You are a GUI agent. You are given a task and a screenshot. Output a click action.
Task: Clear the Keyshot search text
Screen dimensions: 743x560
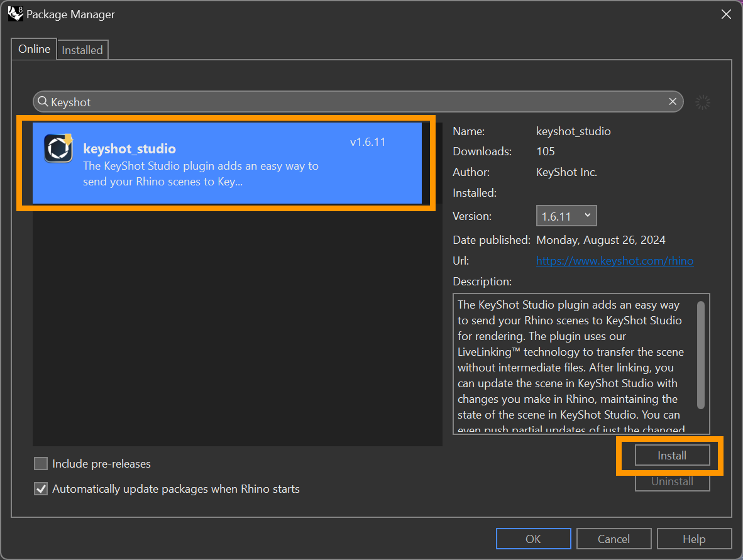[x=673, y=101]
